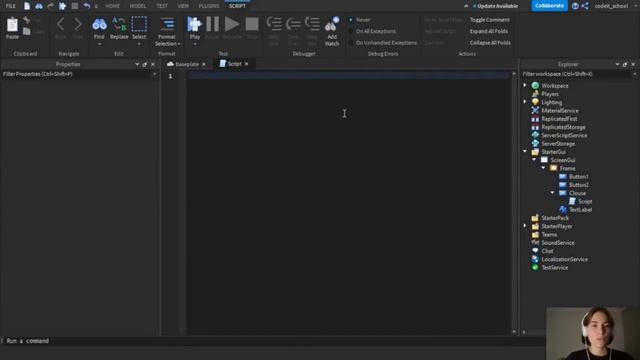Click the ServerScriptService icon
The width and height of the screenshot is (640, 360).
[535, 135]
